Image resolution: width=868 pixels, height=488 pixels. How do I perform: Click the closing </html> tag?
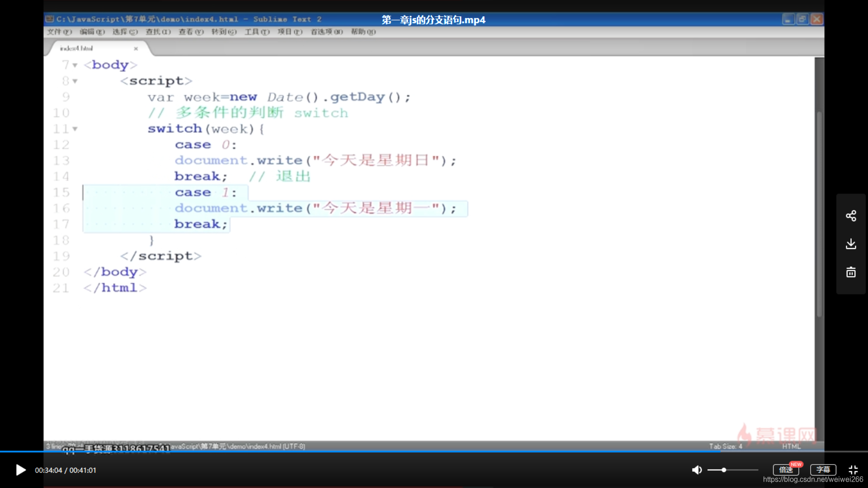pyautogui.click(x=115, y=288)
